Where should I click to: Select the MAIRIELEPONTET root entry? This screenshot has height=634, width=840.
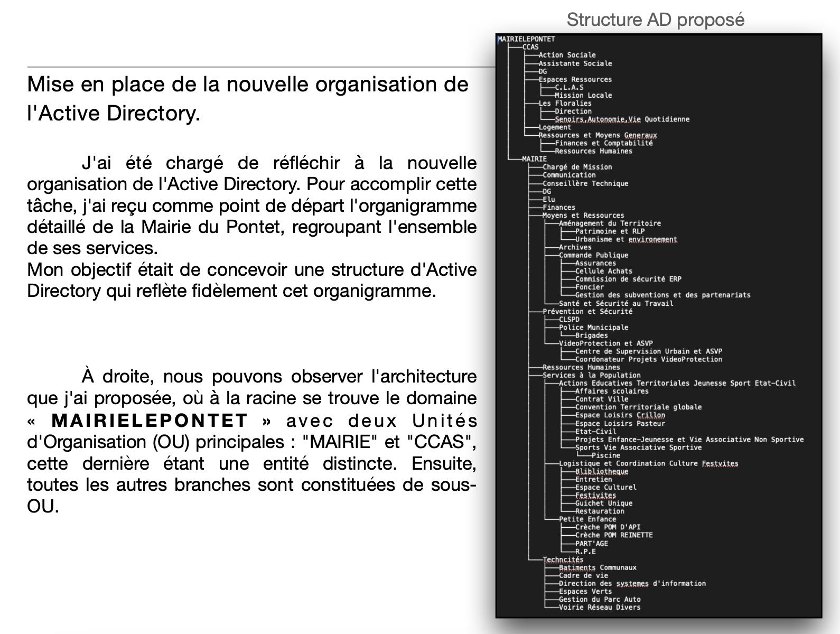pyautogui.click(x=526, y=39)
